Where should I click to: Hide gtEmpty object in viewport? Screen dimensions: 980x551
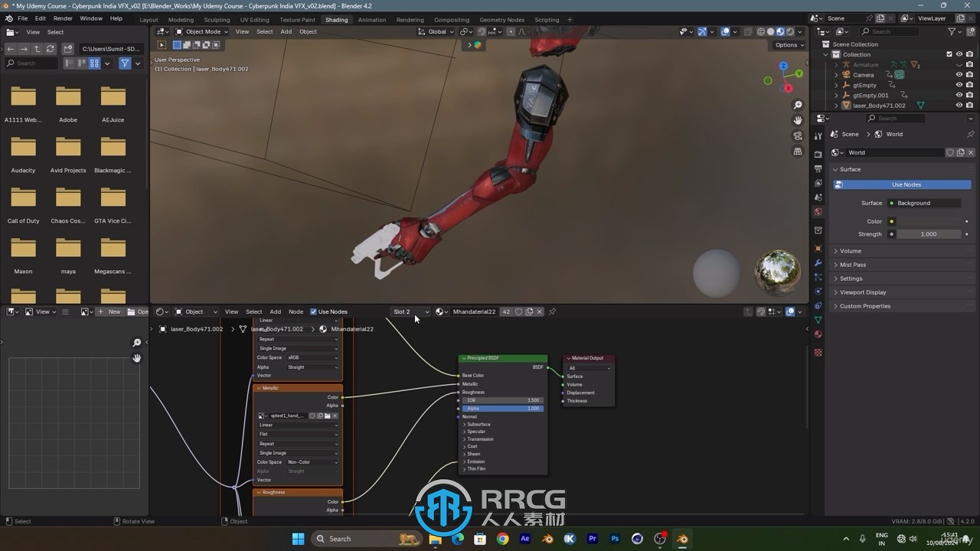pos(959,85)
